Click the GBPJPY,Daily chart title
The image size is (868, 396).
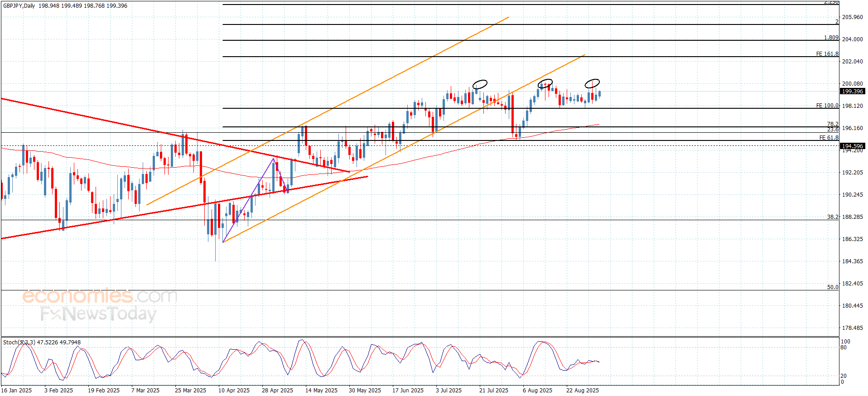tap(19, 6)
